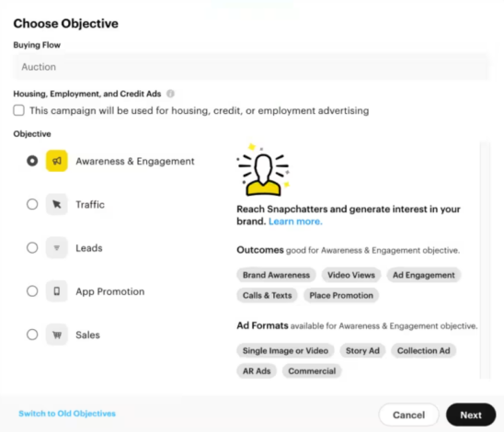Viewport: 504px width, 432px height.
Task: Choose the Leads radio button
Action: pos(32,247)
